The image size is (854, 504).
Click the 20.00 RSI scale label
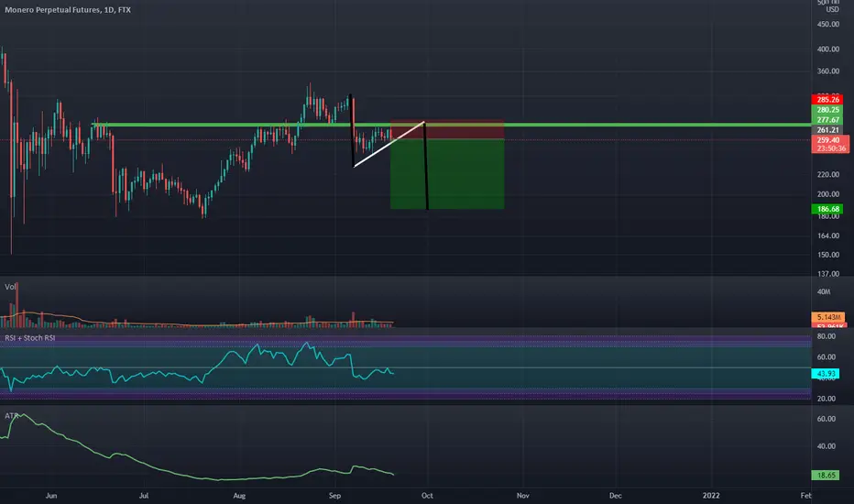tap(827, 399)
